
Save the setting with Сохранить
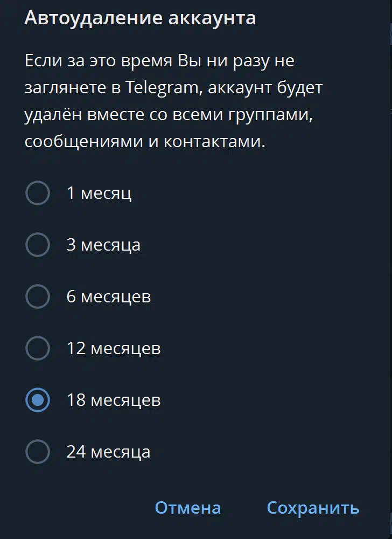tap(313, 508)
